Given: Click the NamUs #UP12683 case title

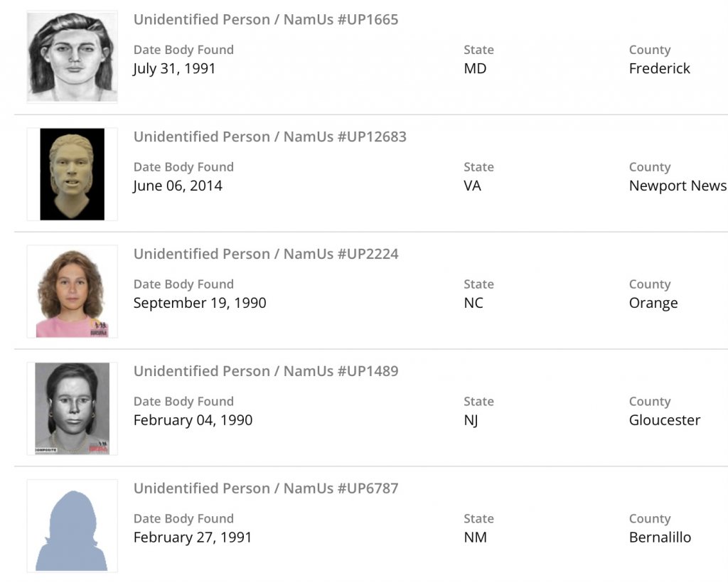Looking at the screenshot, I should (270, 137).
